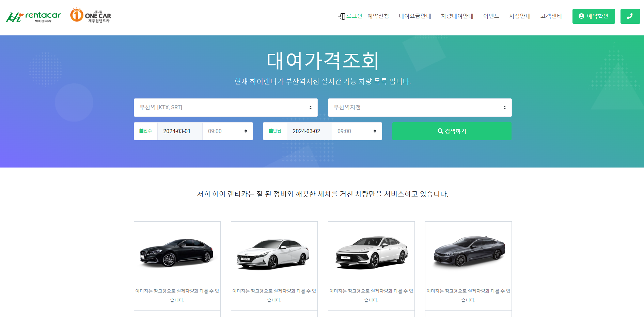The image size is (644, 317).
Task: Click the 예약확인 button
Action: [594, 16]
